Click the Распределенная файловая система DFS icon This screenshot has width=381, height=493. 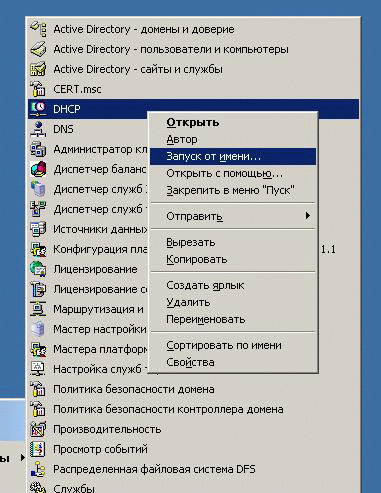[38, 469]
